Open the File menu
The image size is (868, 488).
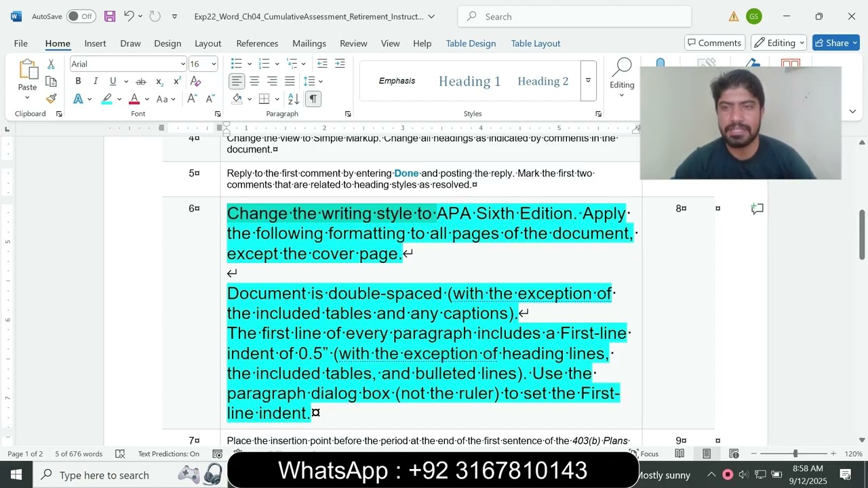(21, 43)
